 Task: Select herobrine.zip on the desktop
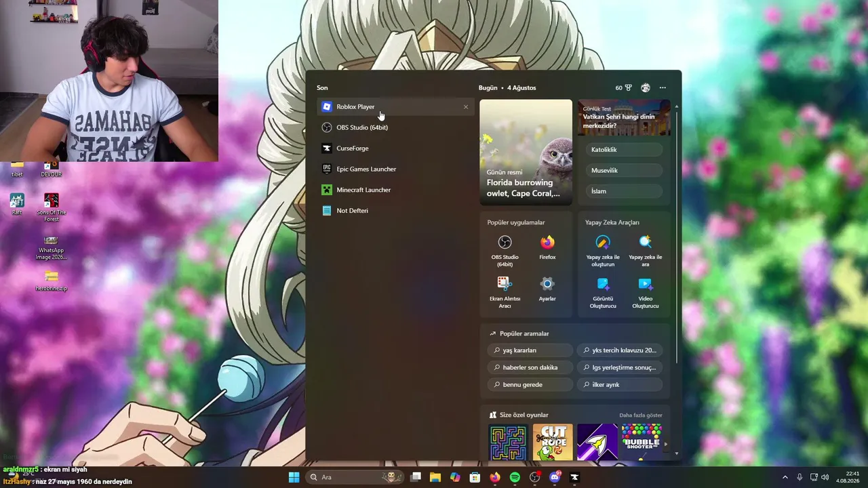[x=52, y=281]
